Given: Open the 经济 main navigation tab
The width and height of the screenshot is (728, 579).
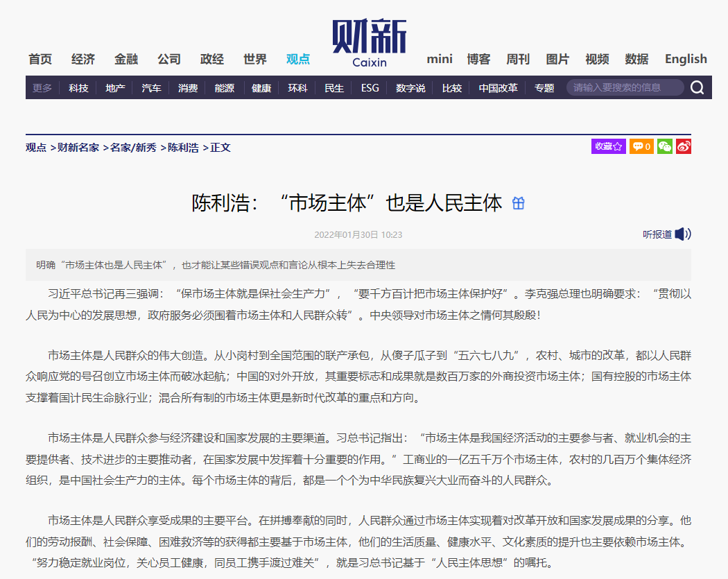Looking at the screenshot, I should point(83,59).
